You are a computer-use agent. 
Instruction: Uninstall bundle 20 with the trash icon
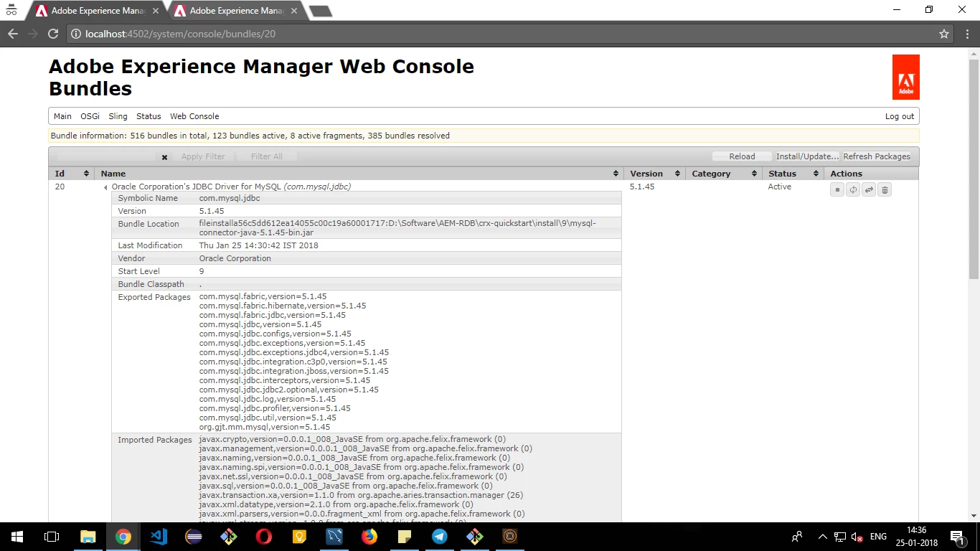(x=885, y=189)
